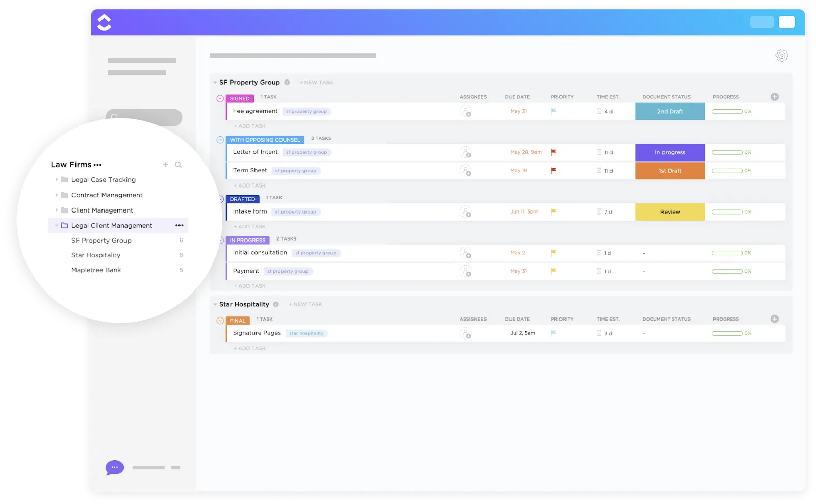Collapse the Star Hospitality list
The image size is (816, 504).
215,305
